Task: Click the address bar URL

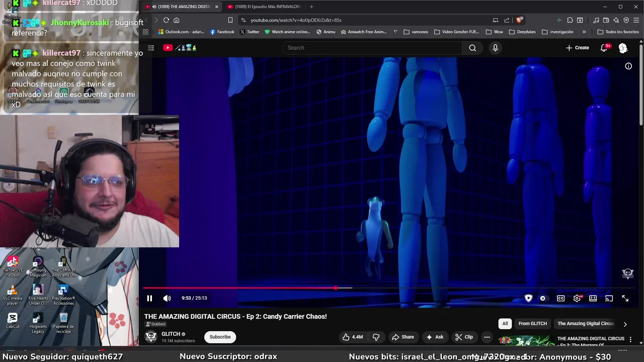Action: [x=296, y=20]
